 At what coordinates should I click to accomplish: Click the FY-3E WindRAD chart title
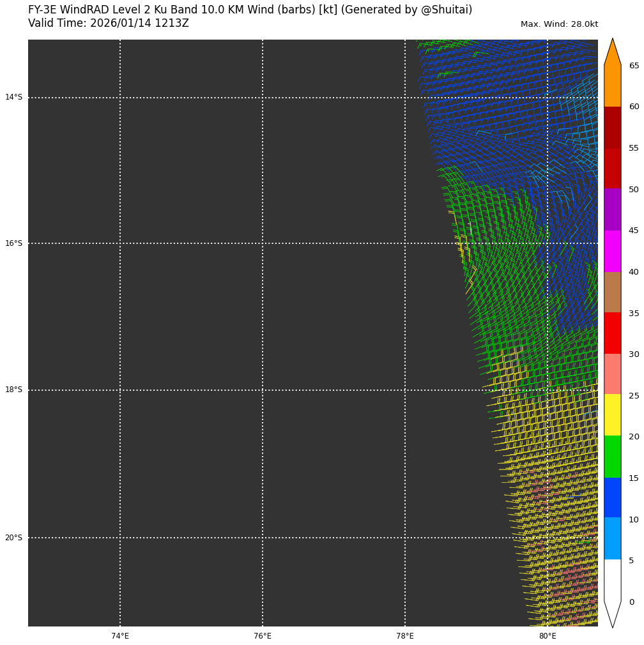[250, 10]
